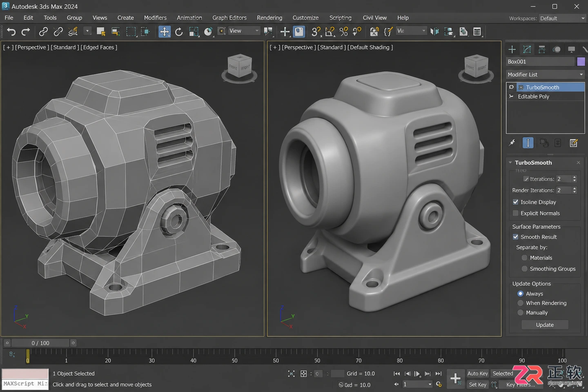Viewport: 588px width, 392px height.
Task: Collapse the TurboSmooth rollout
Action: pyautogui.click(x=510, y=163)
